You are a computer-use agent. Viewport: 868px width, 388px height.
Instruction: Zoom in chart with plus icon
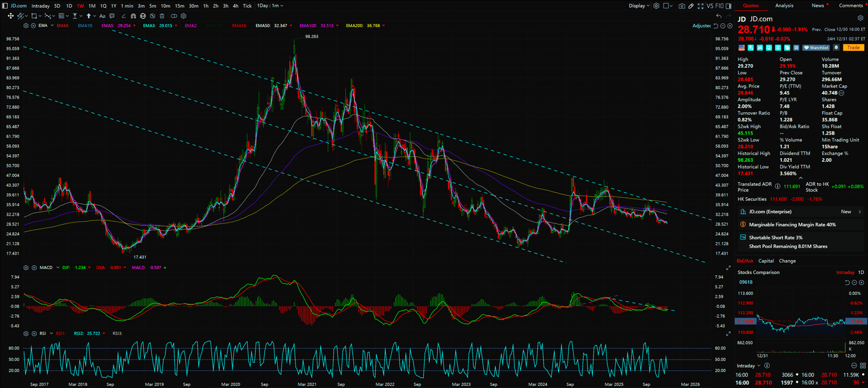730,26
